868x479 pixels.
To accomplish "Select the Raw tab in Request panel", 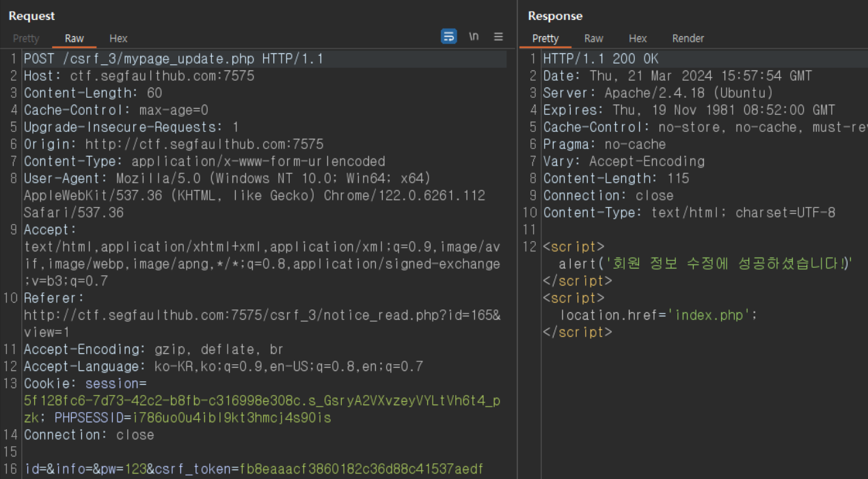I will [x=74, y=38].
